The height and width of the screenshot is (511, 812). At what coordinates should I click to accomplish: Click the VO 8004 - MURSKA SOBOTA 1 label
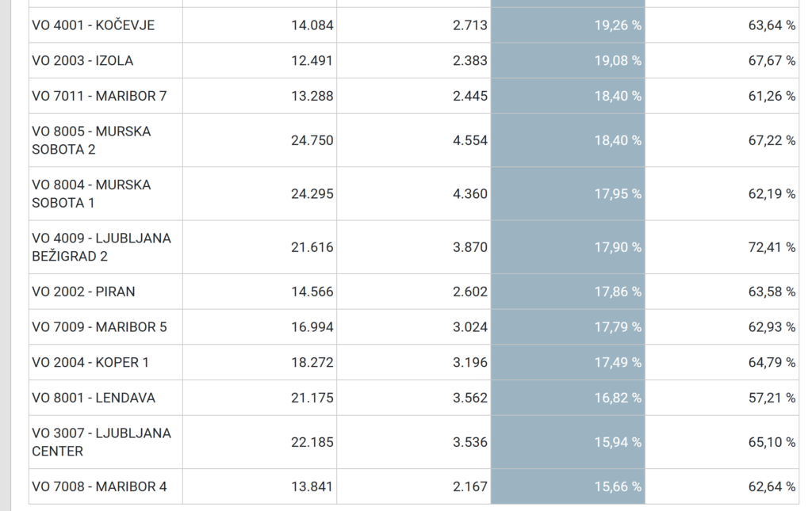[91, 193]
